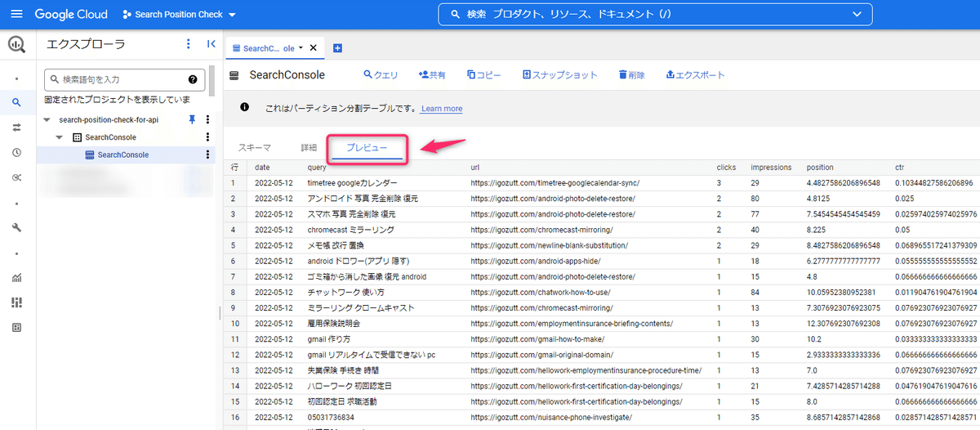Open the scheduled queries clock sidebar icon

pos(16,153)
